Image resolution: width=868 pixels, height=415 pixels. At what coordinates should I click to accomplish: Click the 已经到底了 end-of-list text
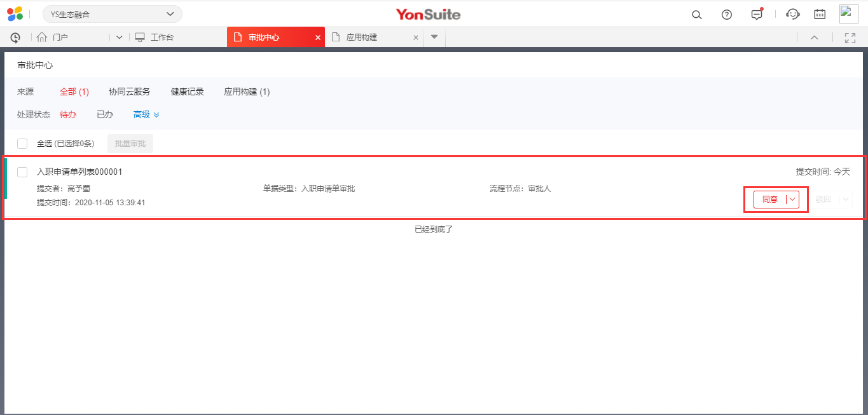(x=434, y=229)
